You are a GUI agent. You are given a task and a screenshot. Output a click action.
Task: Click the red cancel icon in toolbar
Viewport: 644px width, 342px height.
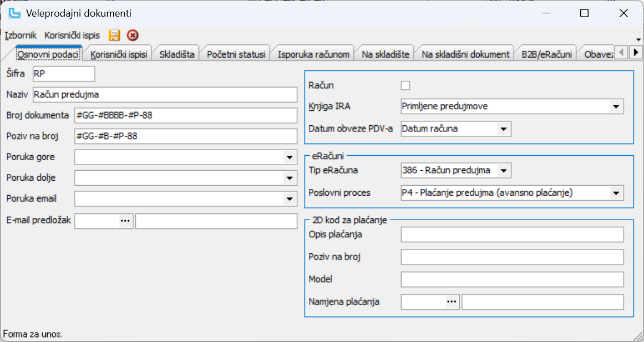pos(133,35)
